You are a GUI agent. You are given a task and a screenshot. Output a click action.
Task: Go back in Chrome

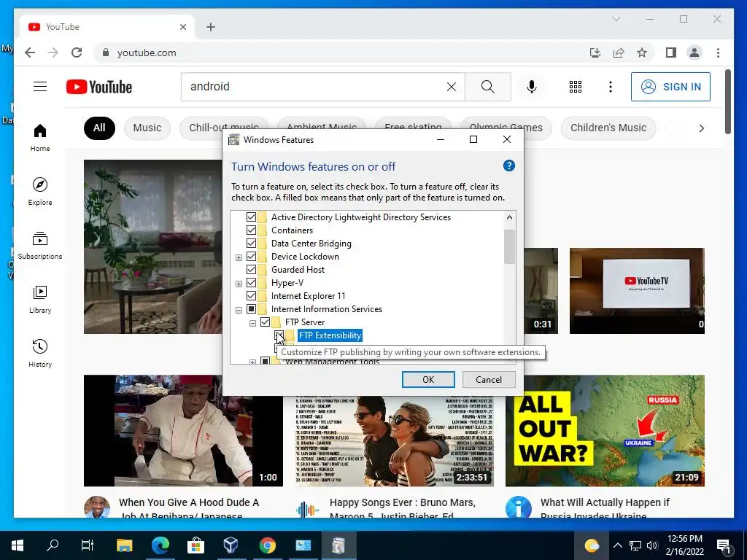29,52
